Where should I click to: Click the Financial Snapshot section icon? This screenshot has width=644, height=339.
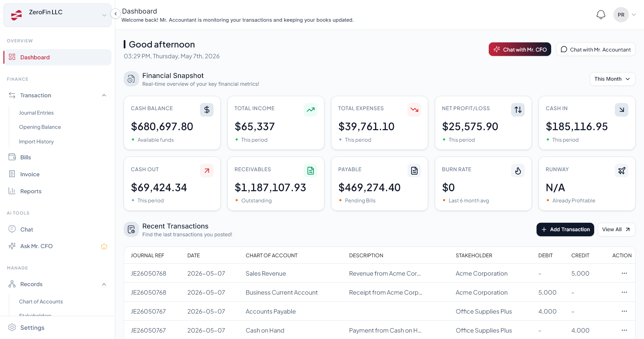point(131,79)
